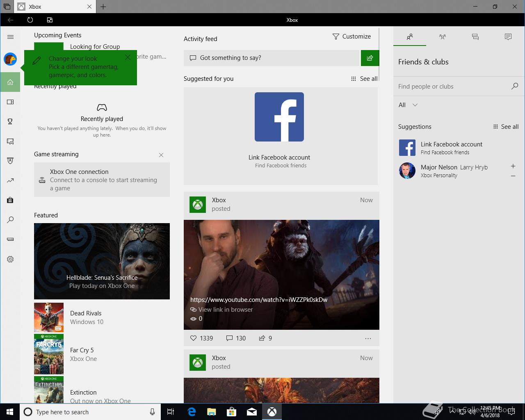Open Achievements trophy icon
This screenshot has height=420, width=525.
click(10, 121)
